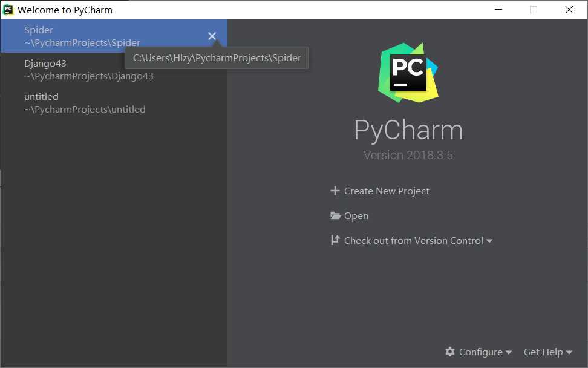Expand Version Control dropdown arrow
Screen dimensions: 588x368
coord(489,241)
